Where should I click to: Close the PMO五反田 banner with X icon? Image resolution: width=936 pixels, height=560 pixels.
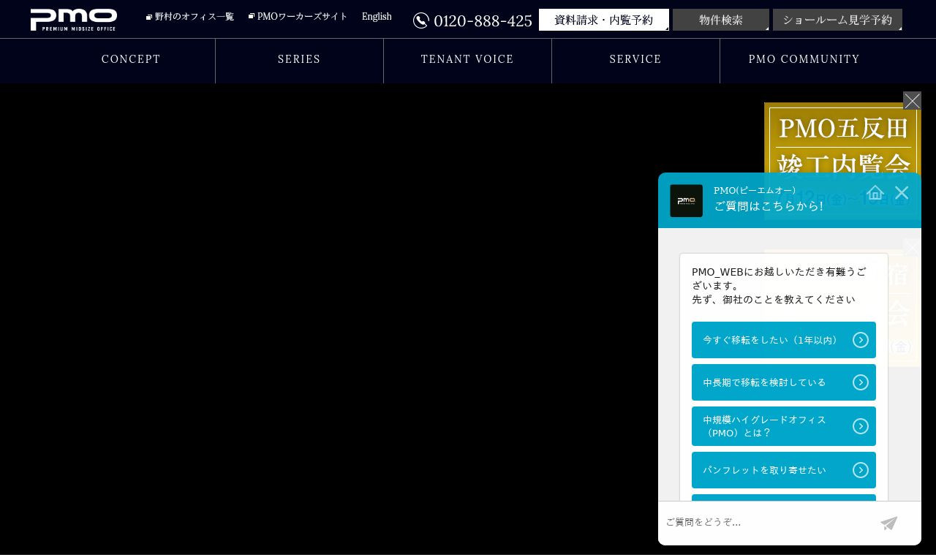(x=912, y=101)
